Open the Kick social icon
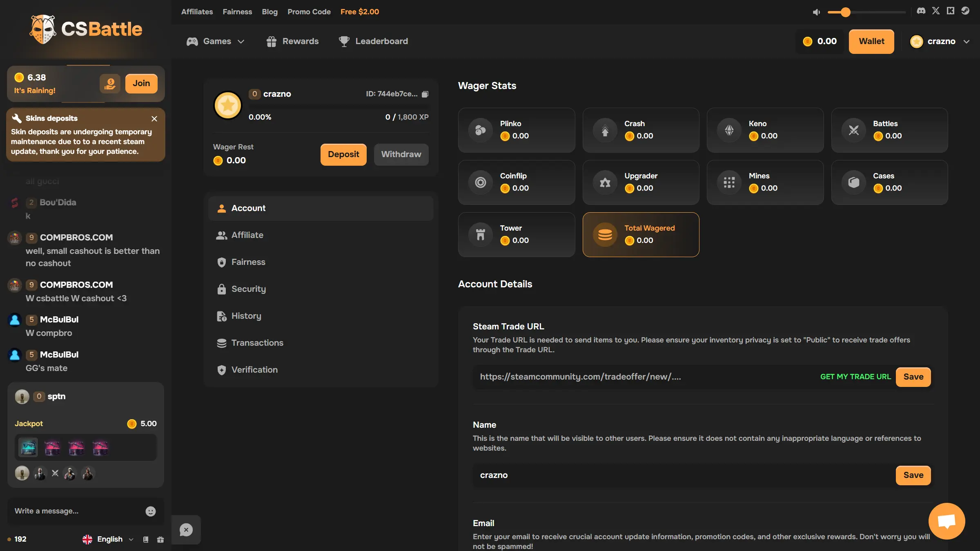 [x=951, y=11]
